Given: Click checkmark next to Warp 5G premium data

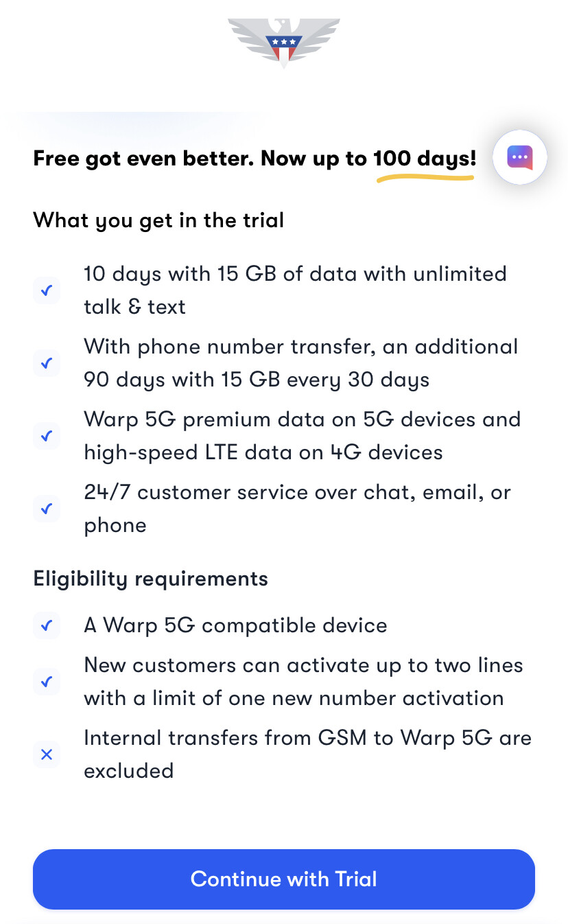Looking at the screenshot, I should 47,436.
